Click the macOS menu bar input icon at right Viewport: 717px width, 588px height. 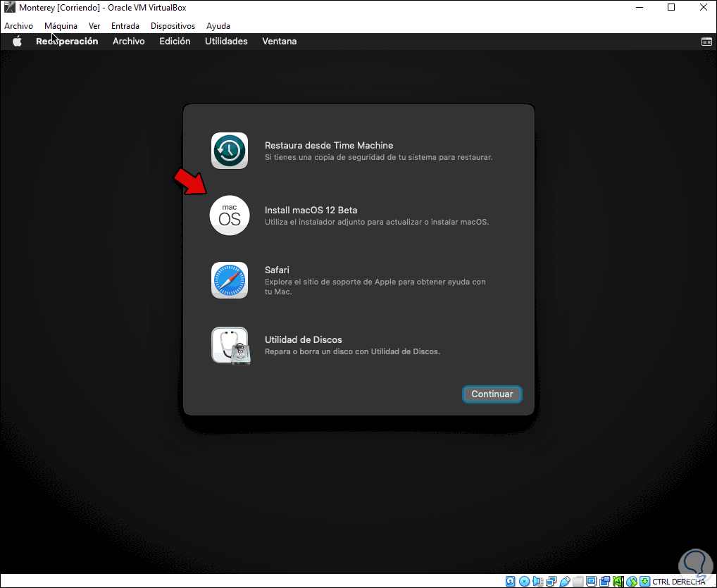coord(706,42)
